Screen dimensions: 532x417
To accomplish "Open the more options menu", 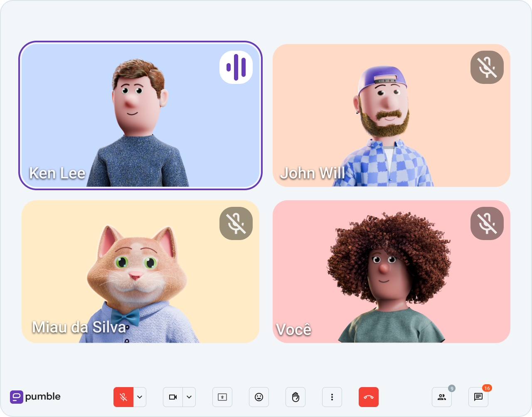I will pos(332,397).
